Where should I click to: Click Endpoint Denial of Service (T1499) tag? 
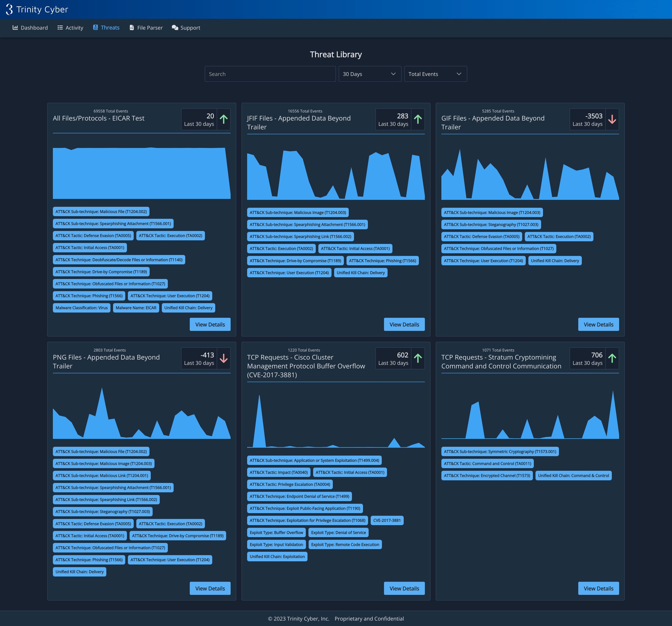point(299,496)
